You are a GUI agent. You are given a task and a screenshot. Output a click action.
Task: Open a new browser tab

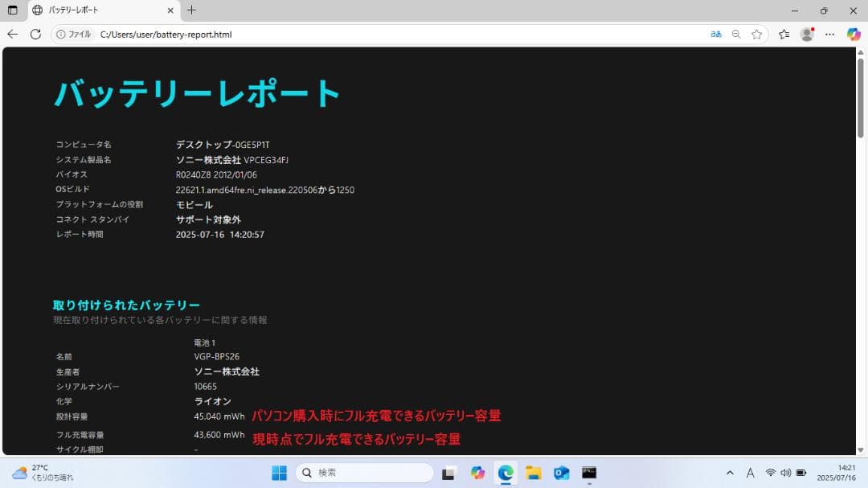point(190,11)
